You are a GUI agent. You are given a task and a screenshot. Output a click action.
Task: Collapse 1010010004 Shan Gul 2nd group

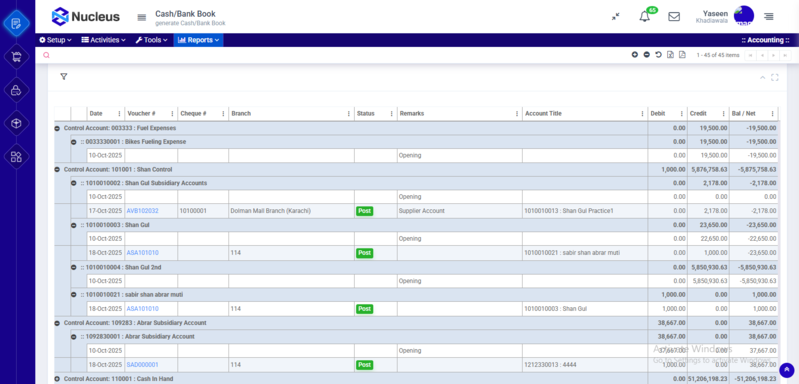click(x=73, y=267)
